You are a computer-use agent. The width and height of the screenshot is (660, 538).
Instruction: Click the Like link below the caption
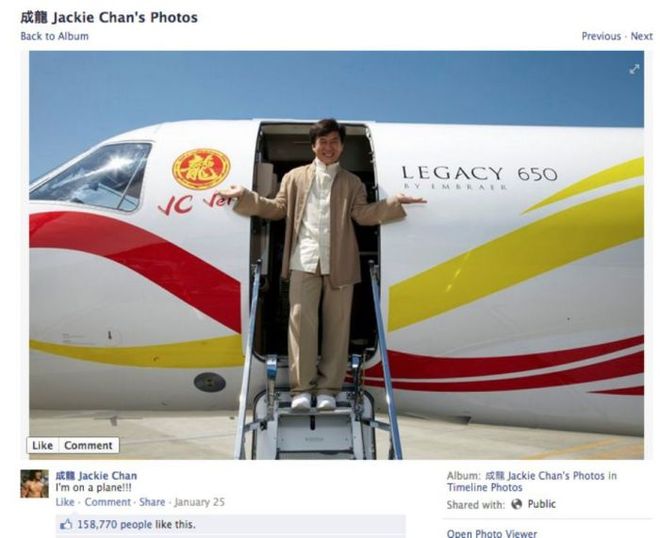click(65, 502)
